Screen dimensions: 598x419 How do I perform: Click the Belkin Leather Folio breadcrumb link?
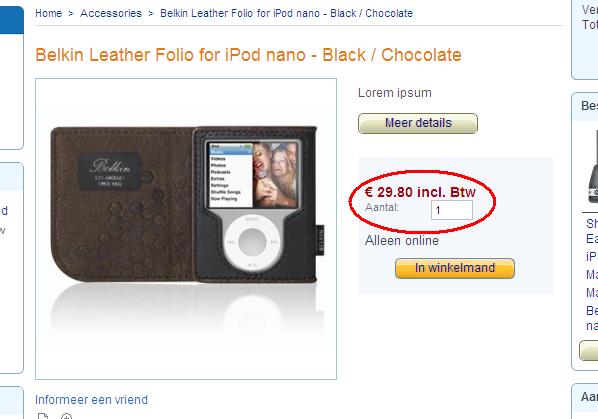point(286,13)
